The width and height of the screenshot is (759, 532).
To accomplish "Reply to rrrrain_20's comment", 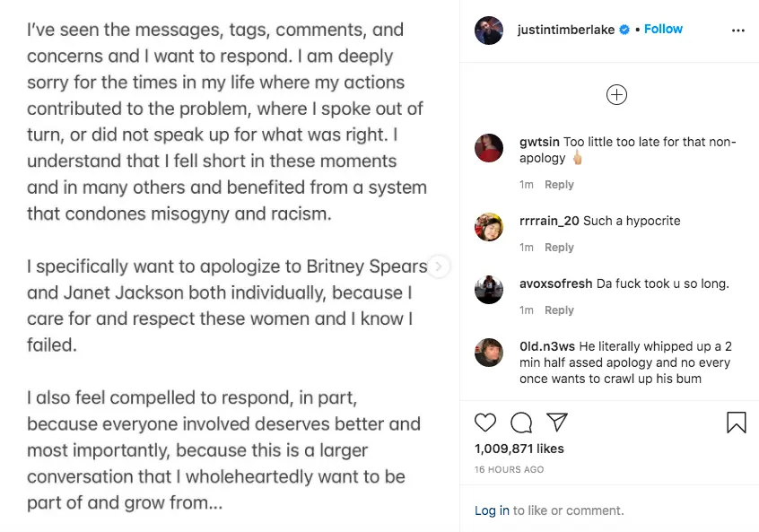I will pos(559,248).
